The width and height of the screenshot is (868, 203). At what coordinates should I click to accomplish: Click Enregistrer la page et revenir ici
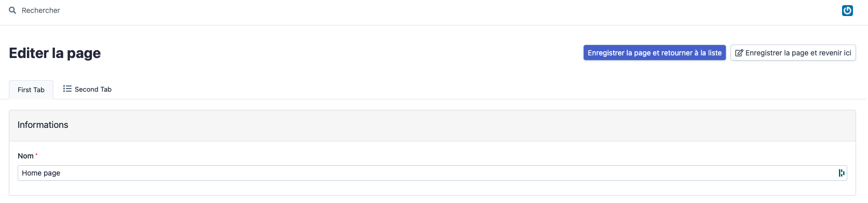793,53
